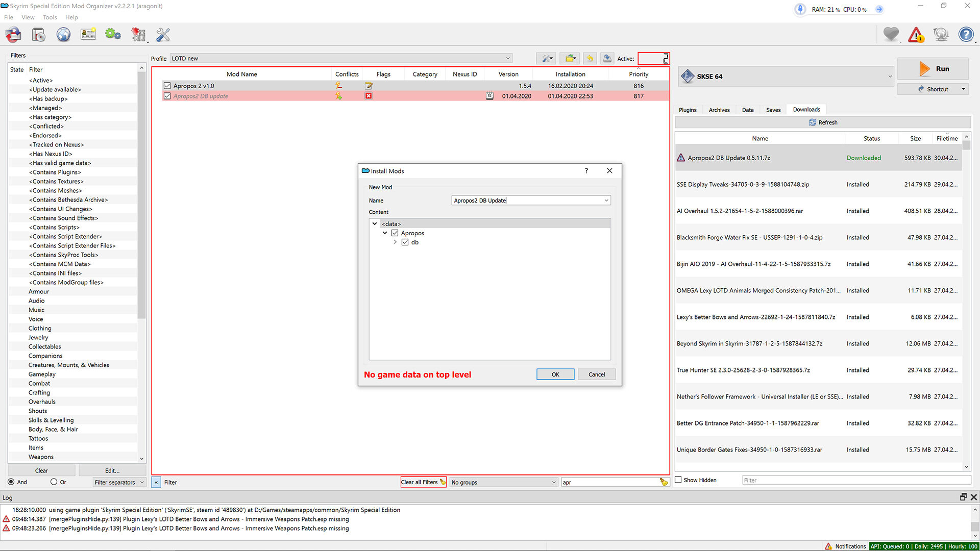This screenshot has width=980, height=551.
Task: Click the restore backup arrow icon
Action: click(x=590, y=59)
